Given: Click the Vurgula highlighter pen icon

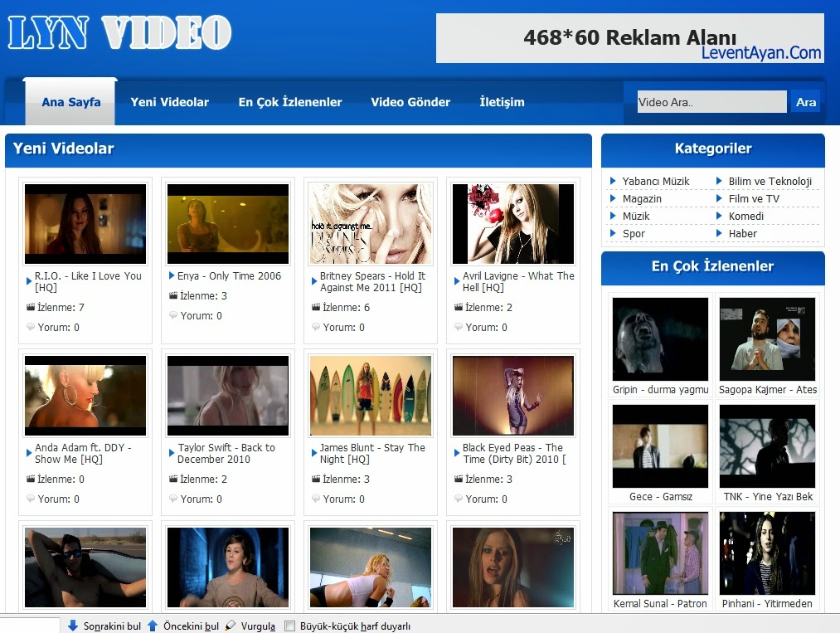Looking at the screenshot, I should [231, 626].
